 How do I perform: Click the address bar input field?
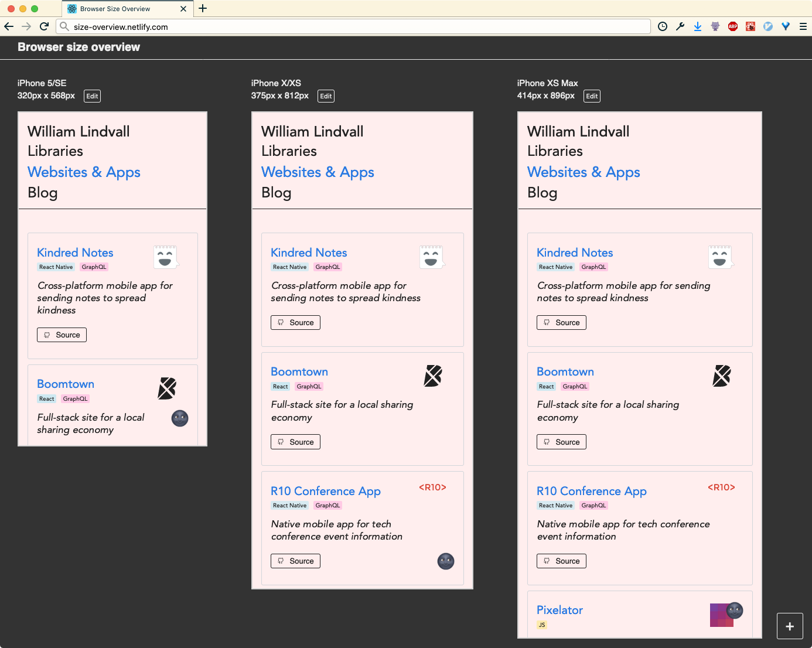(234, 26)
